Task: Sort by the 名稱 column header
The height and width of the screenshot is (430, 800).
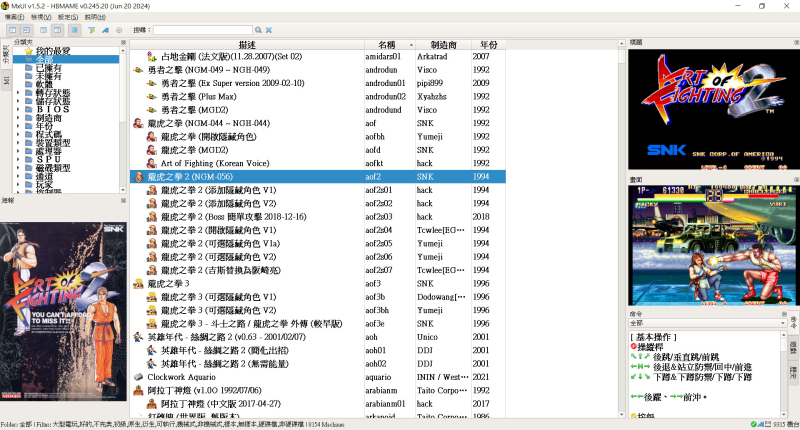Action: 390,45
